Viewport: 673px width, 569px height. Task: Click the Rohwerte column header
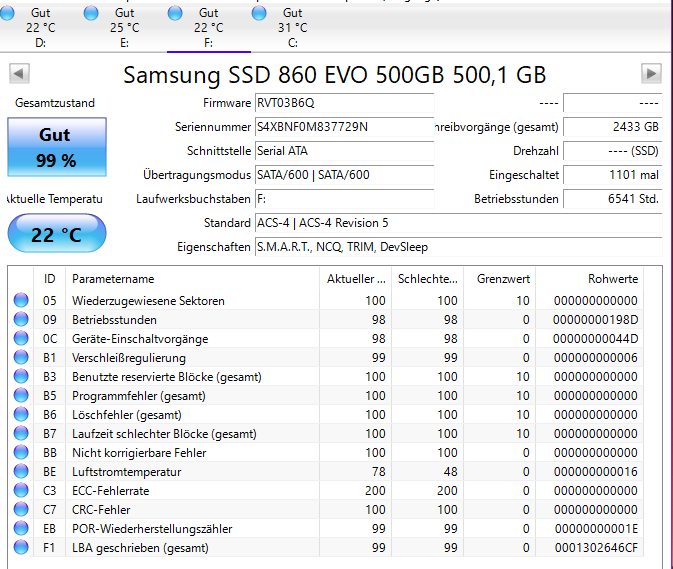pos(589,279)
